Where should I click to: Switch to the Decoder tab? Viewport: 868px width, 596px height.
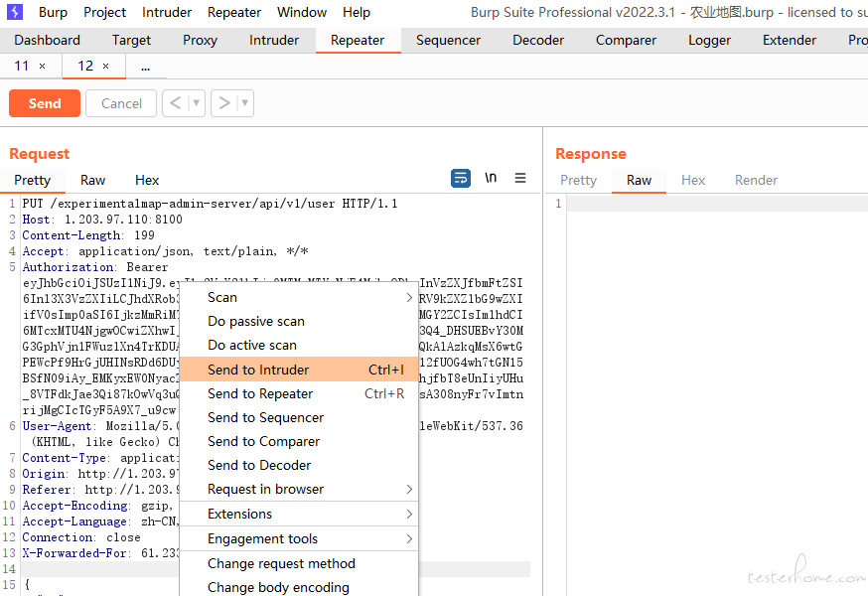538,40
